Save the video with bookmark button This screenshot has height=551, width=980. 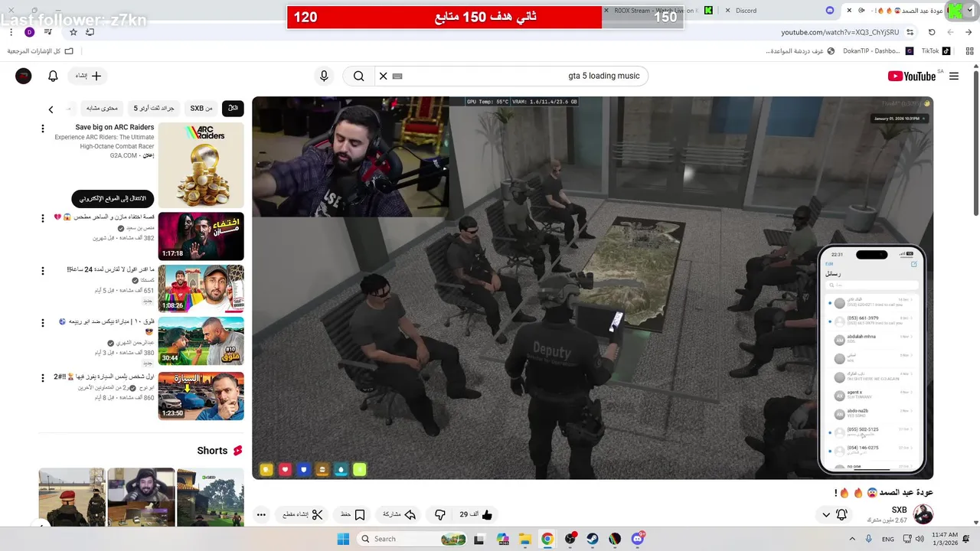point(353,515)
